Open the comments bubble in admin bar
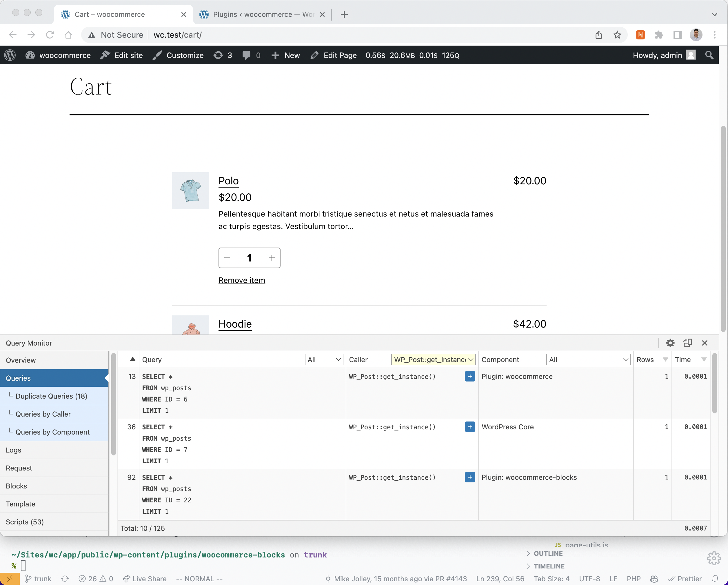Screen dimensions: 728x585 (251, 55)
